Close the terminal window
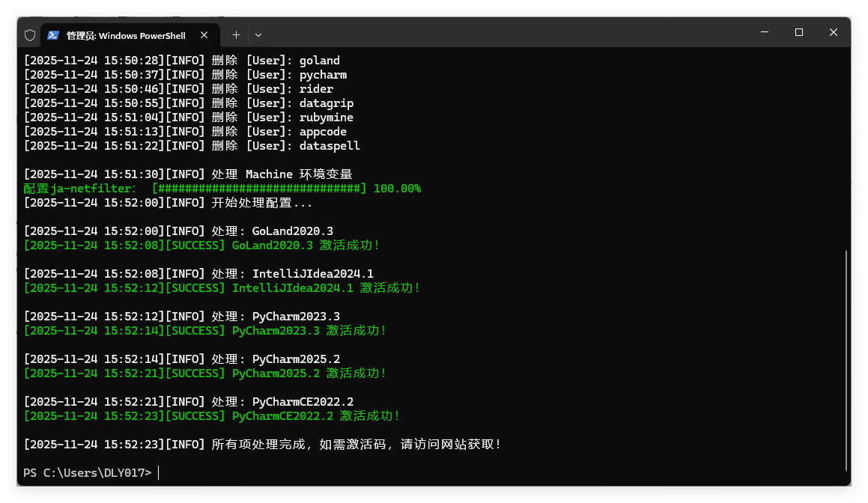The height and width of the screenshot is (503, 868). [x=833, y=32]
